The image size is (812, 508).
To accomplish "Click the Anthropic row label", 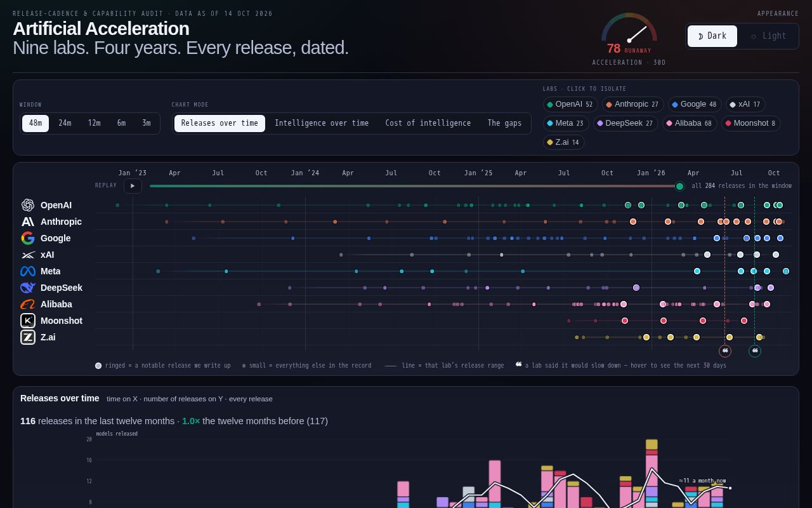I will 61,222.
